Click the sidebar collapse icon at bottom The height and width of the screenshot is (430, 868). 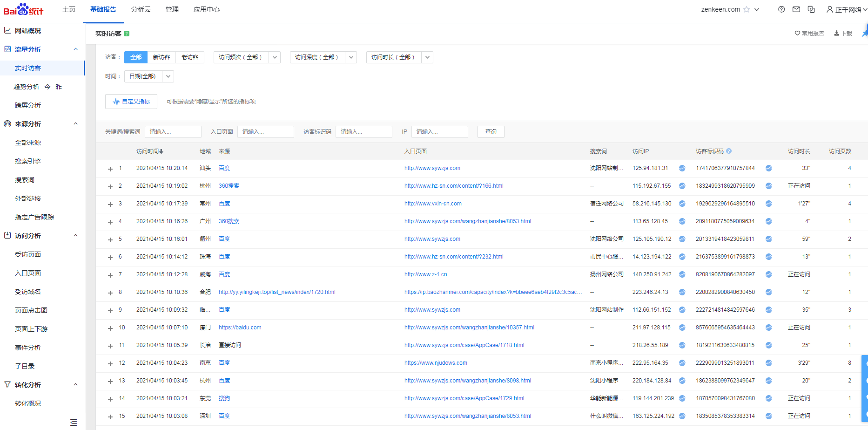[74, 423]
